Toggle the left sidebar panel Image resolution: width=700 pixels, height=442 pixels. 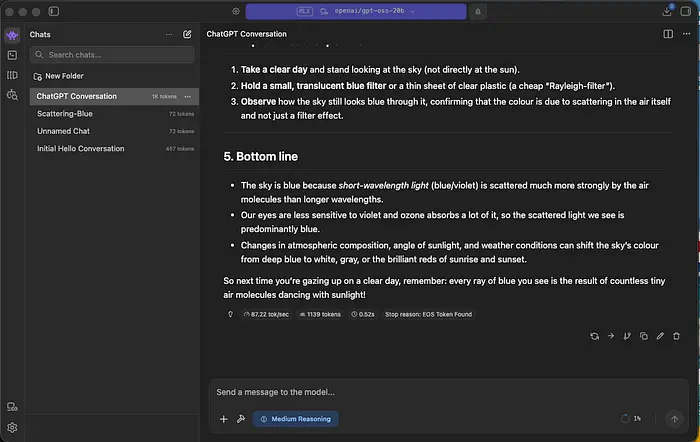52,11
